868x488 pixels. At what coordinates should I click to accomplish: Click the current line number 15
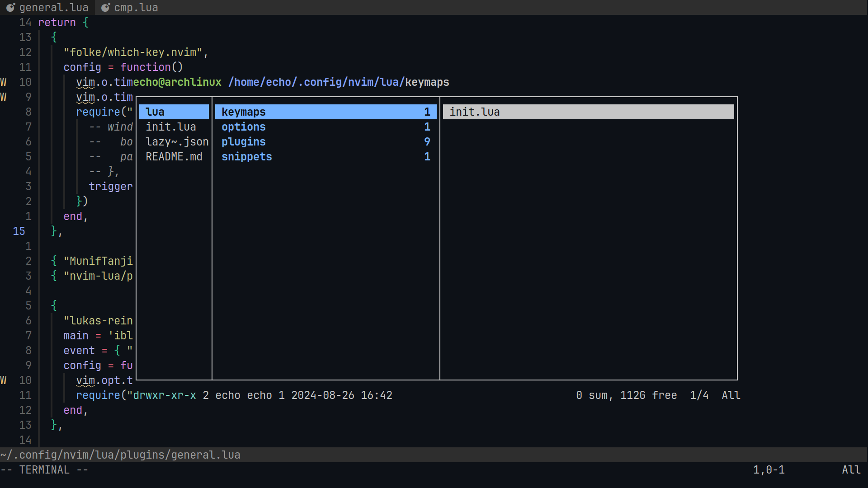19,231
